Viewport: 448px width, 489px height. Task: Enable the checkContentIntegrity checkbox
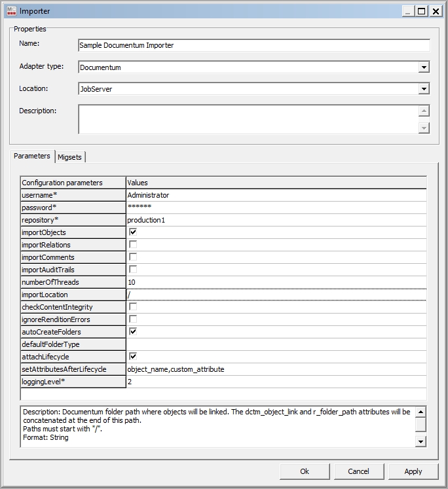(x=133, y=307)
